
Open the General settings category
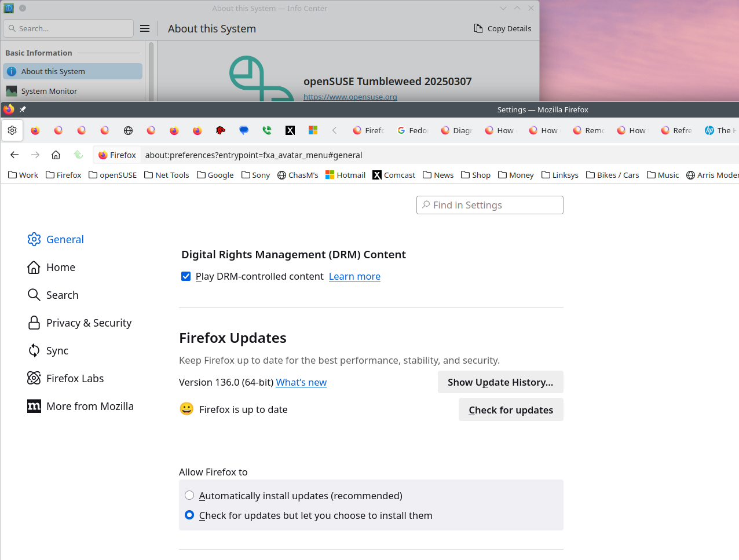pos(56,239)
